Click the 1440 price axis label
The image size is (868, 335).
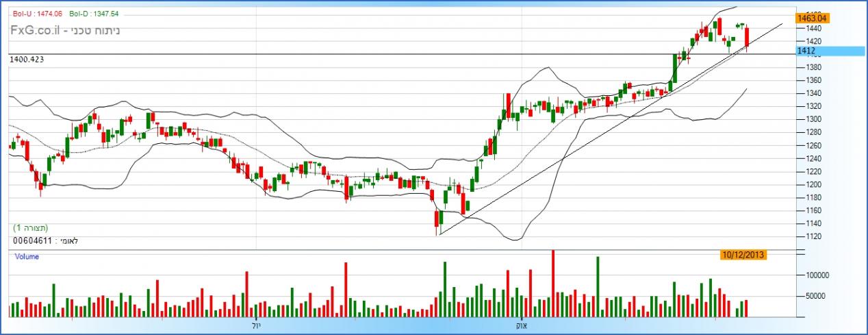coord(813,29)
